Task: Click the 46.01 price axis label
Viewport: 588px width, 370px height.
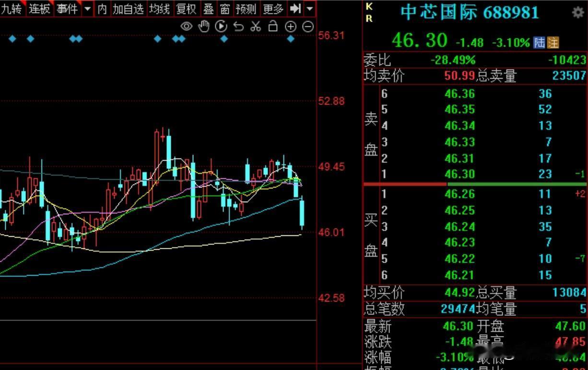Action: pos(332,232)
